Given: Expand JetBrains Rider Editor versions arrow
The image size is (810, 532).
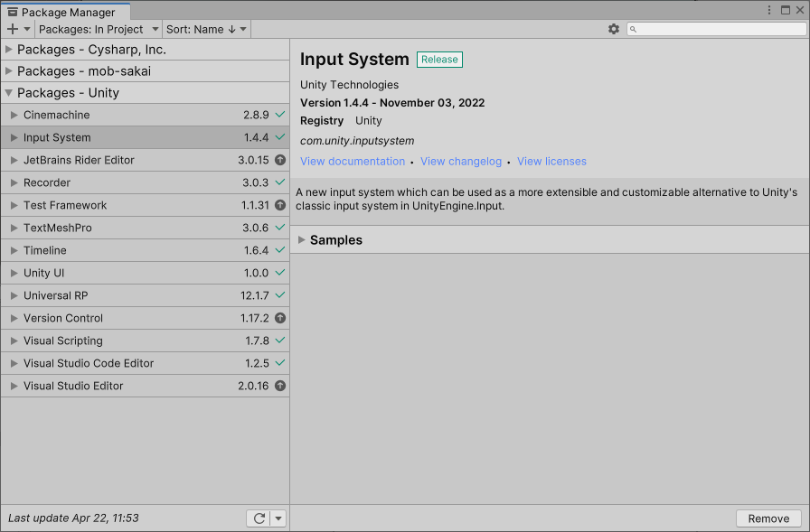Looking at the screenshot, I should [14, 161].
